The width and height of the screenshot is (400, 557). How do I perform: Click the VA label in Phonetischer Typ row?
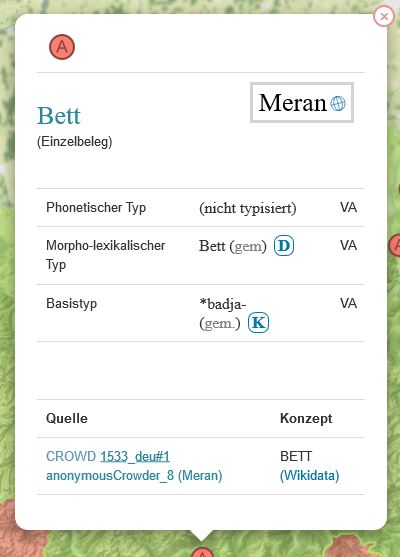click(x=348, y=207)
